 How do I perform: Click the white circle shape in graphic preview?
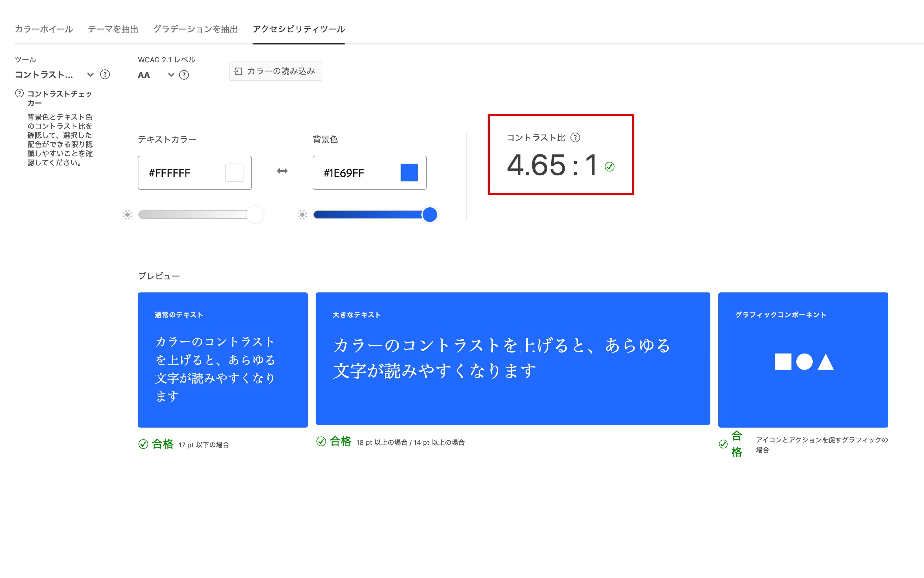coord(804,362)
